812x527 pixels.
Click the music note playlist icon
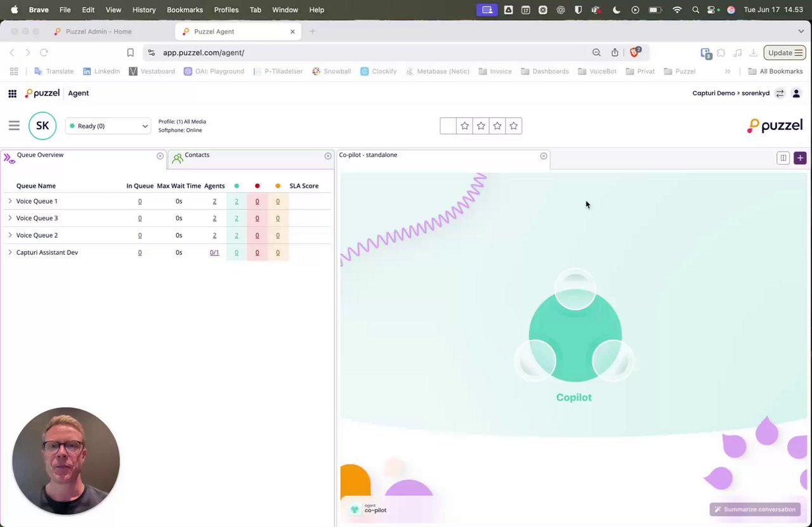[737, 53]
